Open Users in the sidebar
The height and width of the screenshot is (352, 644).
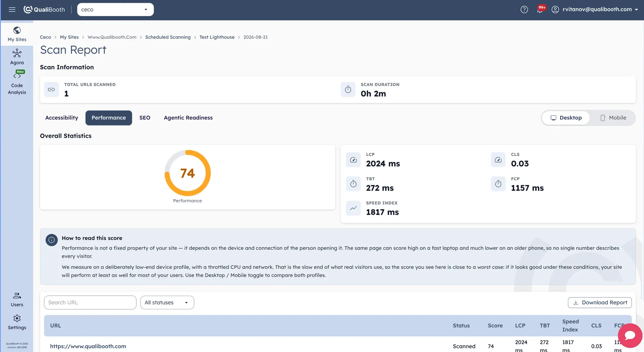pos(17,299)
